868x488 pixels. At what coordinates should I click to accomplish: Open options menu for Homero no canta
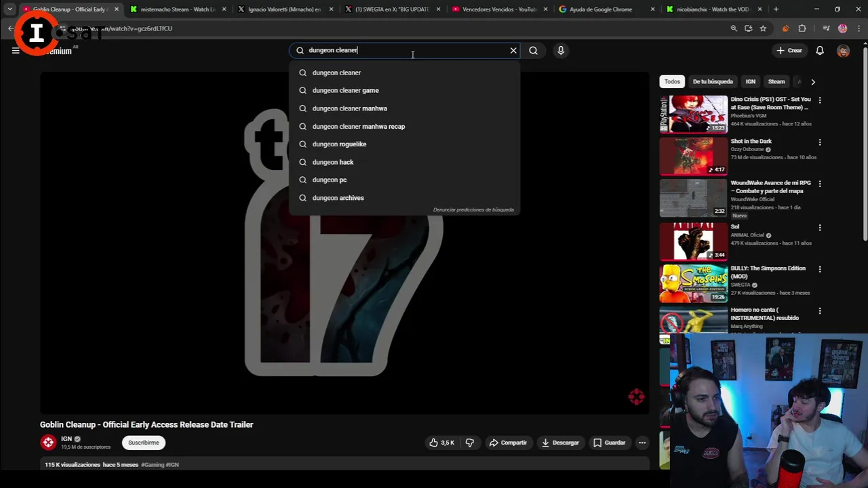[820, 311]
